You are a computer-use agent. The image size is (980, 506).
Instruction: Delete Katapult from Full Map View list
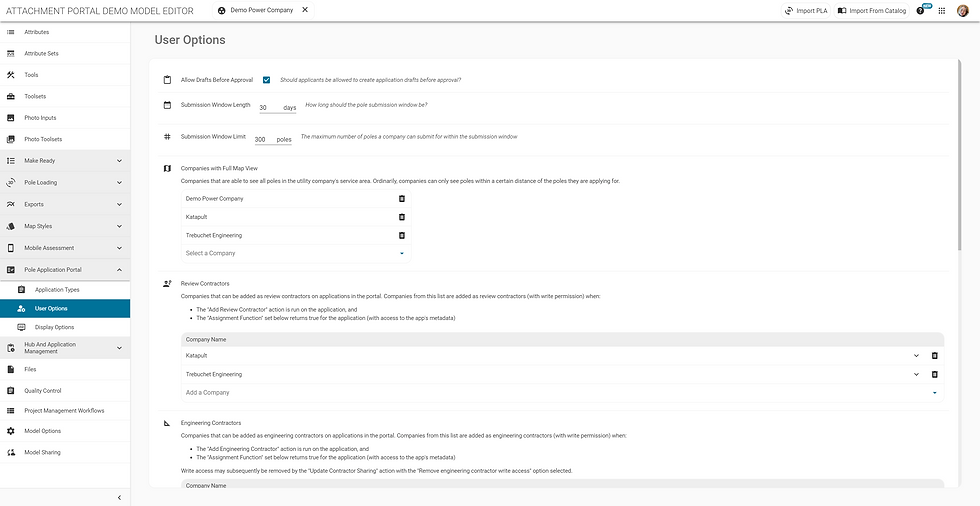[402, 217]
